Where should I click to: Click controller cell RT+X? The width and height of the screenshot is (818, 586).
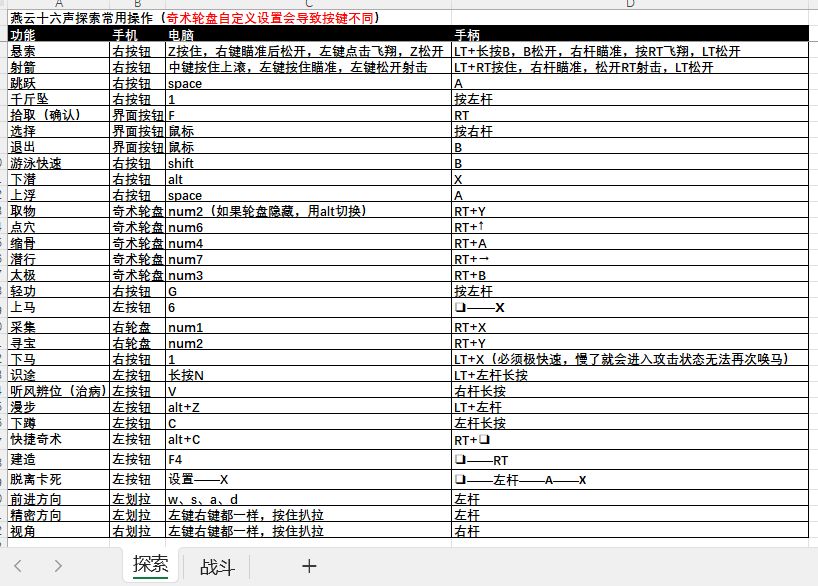click(630, 327)
